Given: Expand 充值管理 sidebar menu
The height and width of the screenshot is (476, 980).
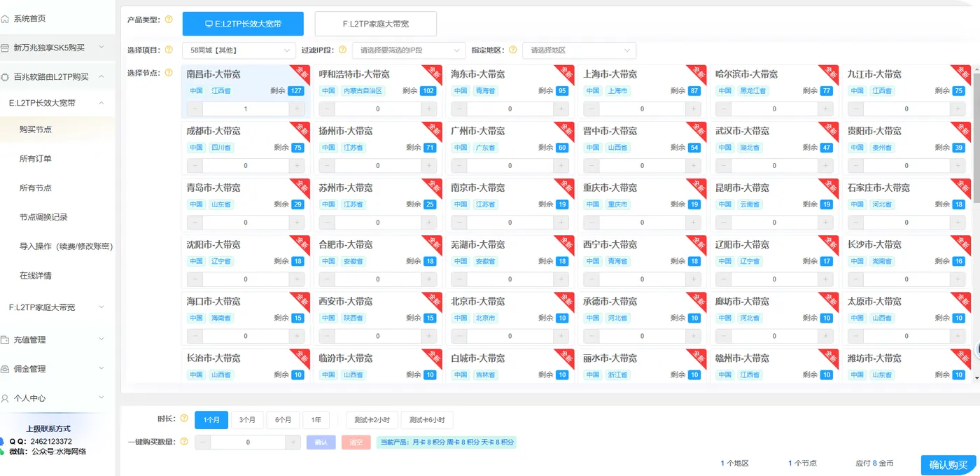Looking at the screenshot, I should pyautogui.click(x=101, y=339).
